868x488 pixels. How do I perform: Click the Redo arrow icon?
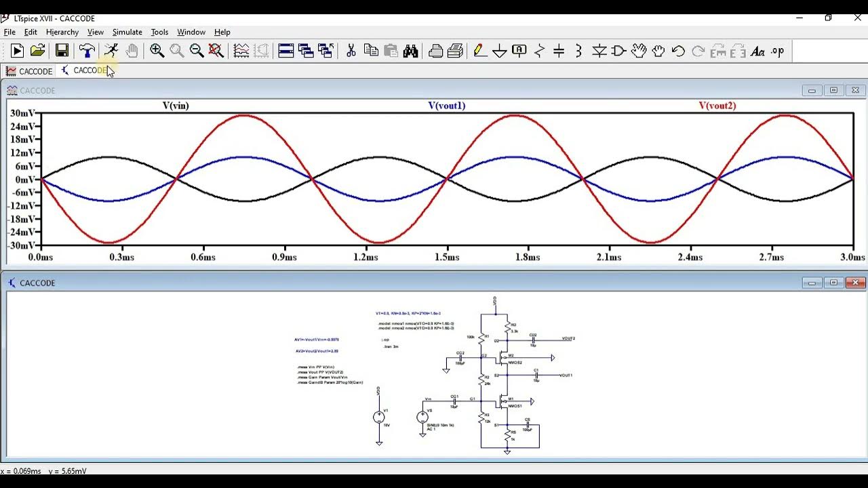(x=698, y=51)
